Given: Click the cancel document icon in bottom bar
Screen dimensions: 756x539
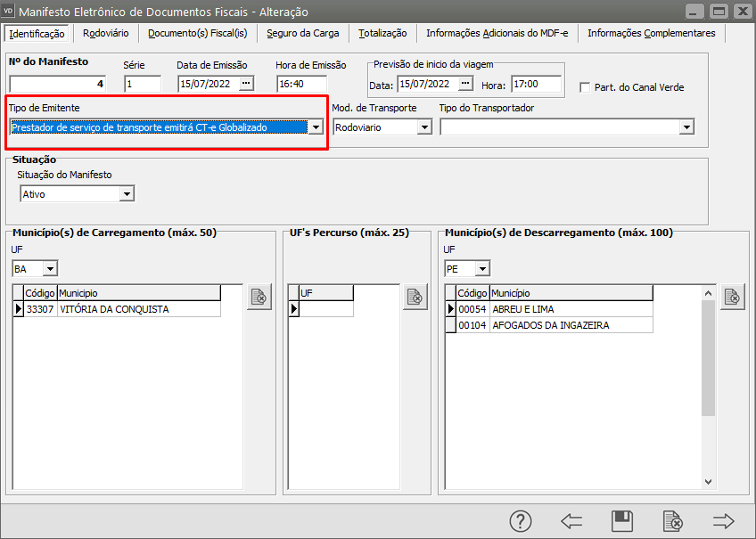Looking at the screenshot, I should [x=673, y=521].
